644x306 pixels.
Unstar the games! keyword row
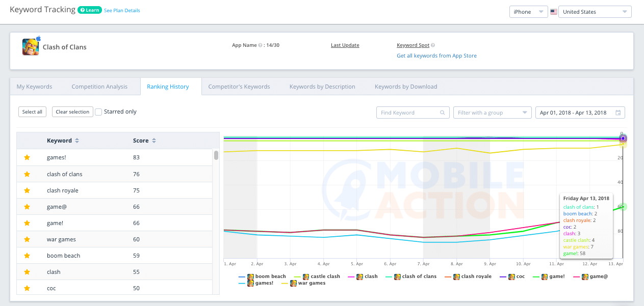coord(27,158)
